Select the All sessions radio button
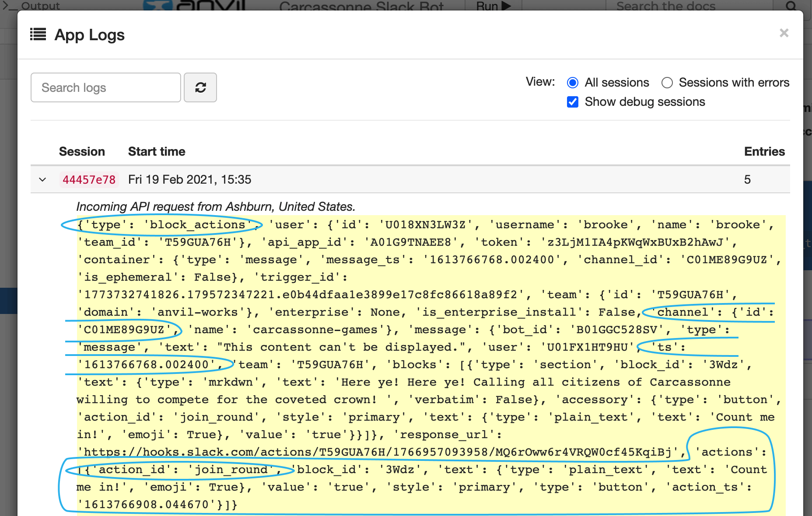 [572, 83]
